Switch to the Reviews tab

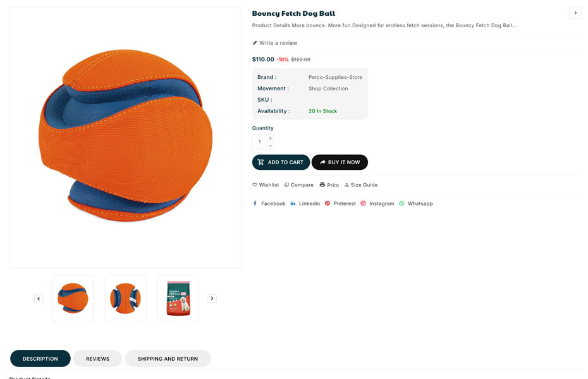coord(98,359)
